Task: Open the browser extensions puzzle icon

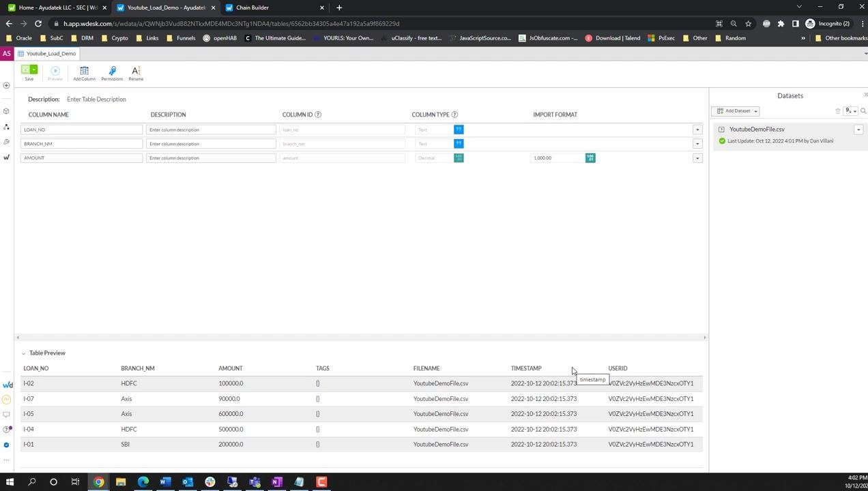Action: 781,23
